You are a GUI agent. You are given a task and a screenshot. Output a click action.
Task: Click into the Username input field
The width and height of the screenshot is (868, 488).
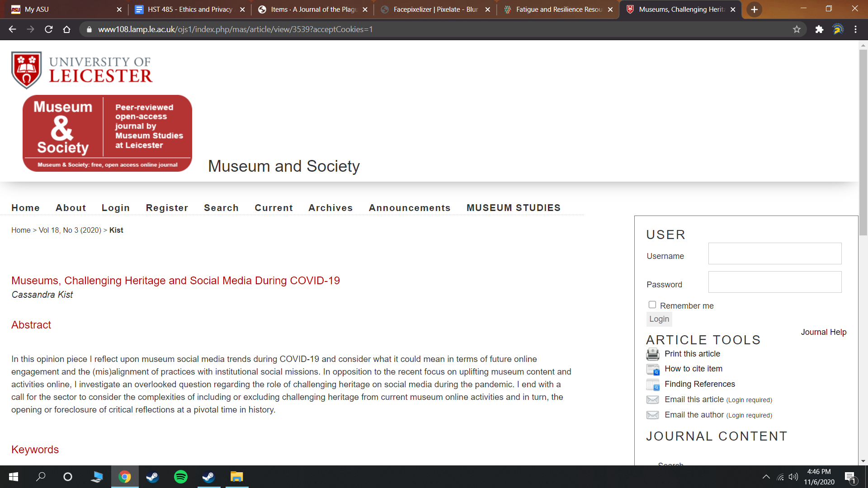774,253
